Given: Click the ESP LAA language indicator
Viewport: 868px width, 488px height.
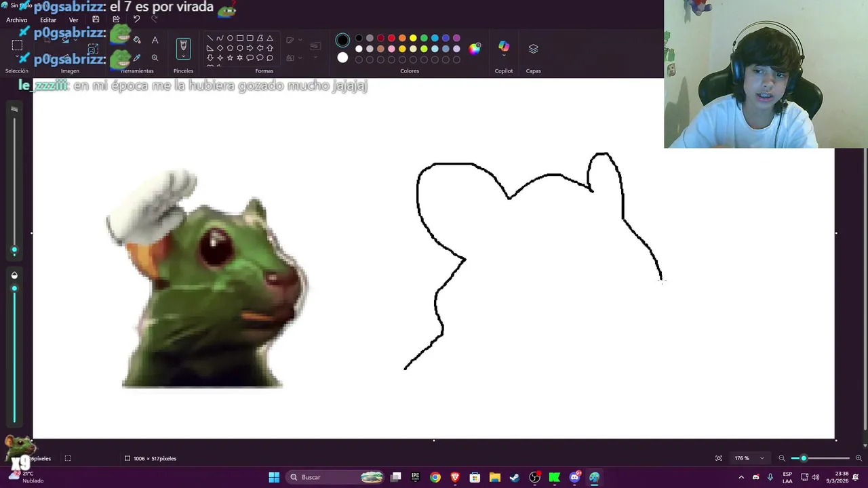Looking at the screenshot, I should [787, 477].
